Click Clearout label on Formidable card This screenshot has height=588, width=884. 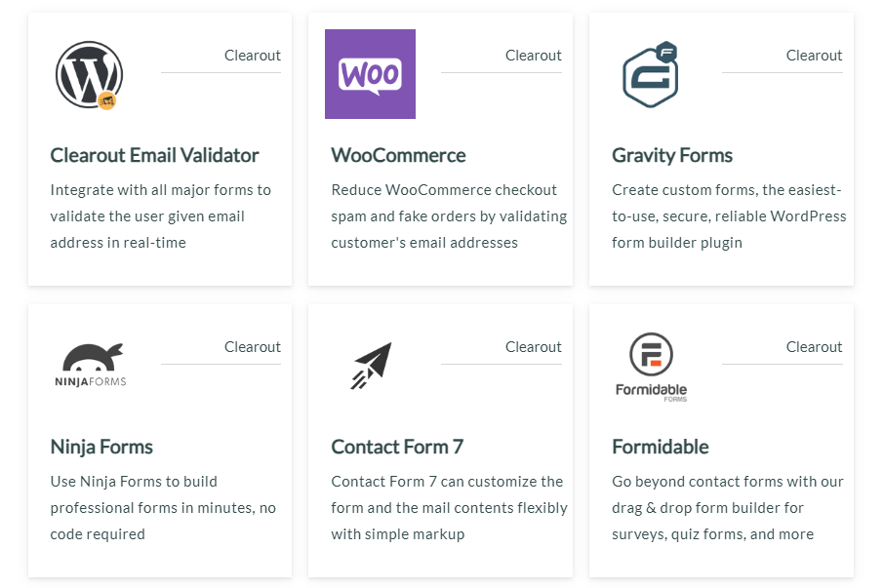(814, 347)
